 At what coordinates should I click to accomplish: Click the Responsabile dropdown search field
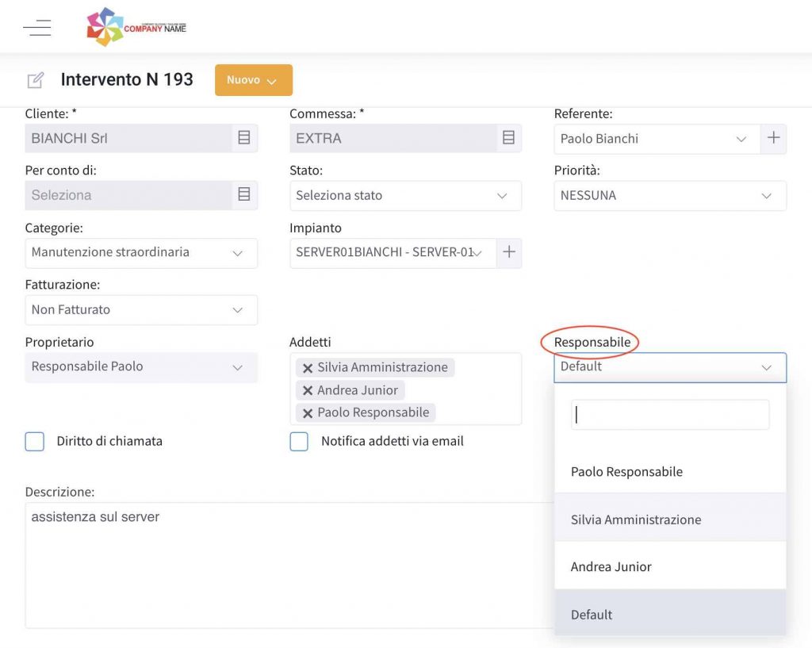coord(670,414)
